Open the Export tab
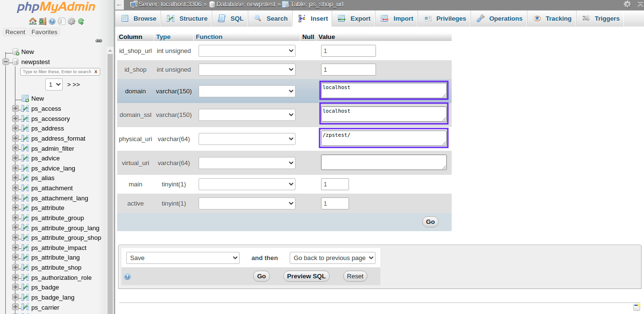 [x=354, y=18]
